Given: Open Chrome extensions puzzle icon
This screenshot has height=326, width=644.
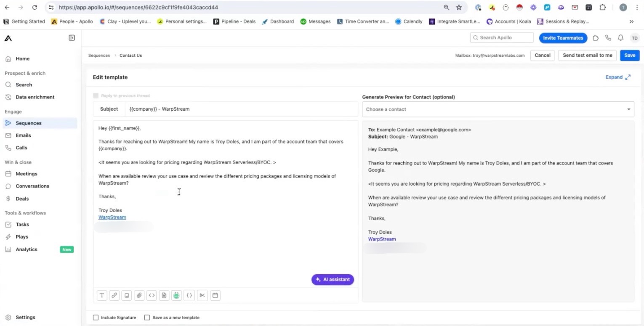Looking at the screenshot, I should pyautogui.click(x=602, y=7).
